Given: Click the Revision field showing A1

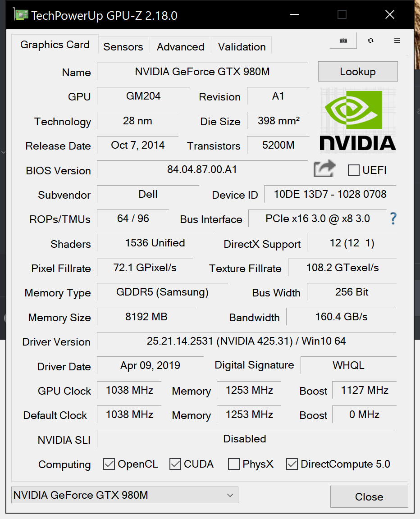Looking at the screenshot, I should click(x=278, y=96).
